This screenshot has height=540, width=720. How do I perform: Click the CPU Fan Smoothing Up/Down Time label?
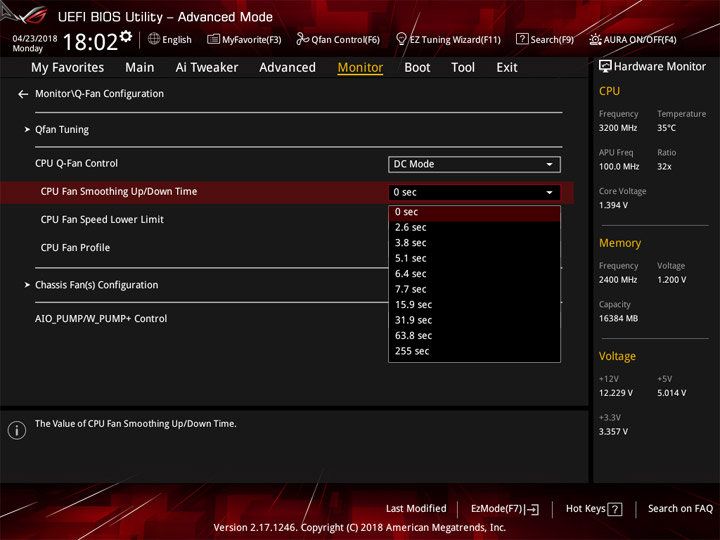(x=119, y=192)
